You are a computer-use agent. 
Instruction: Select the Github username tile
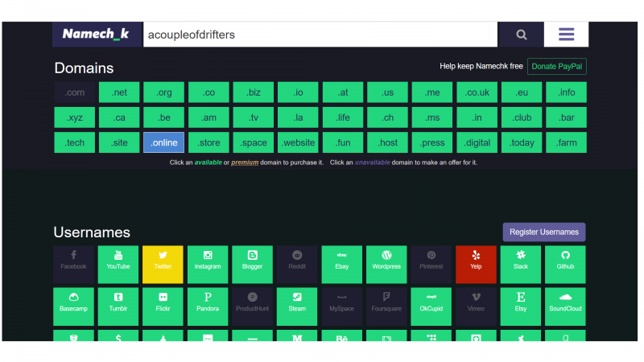click(565, 265)
